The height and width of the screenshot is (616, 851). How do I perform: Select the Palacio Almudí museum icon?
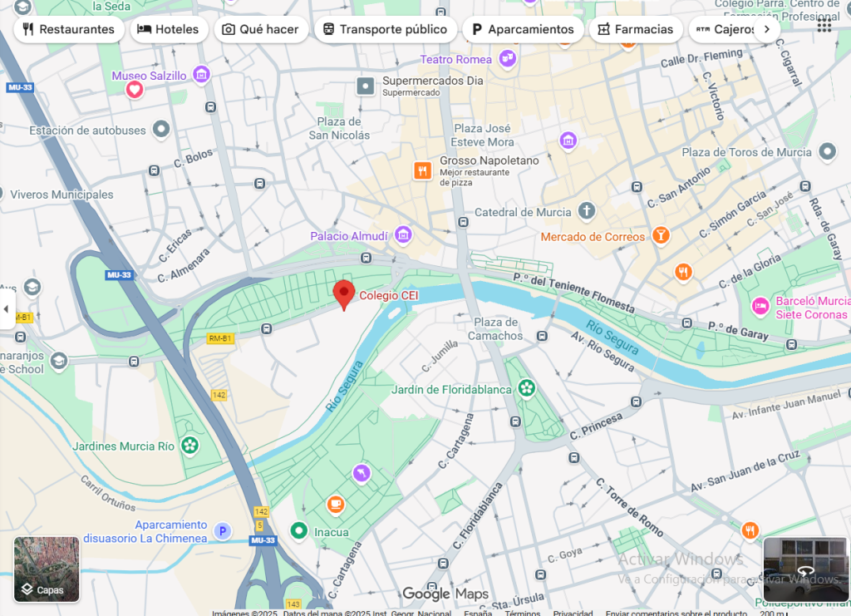coord(403,235)
